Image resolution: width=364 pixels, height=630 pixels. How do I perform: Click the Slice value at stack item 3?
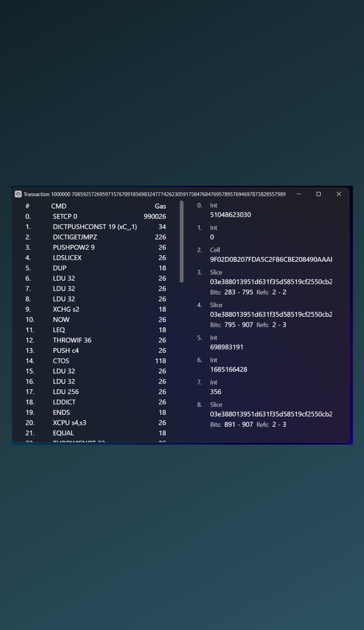tap(271, 282)
